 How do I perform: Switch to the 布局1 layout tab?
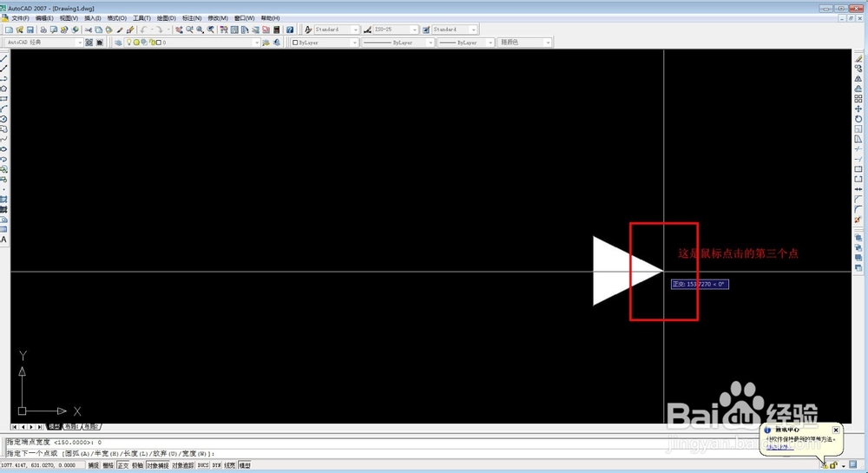[x=72, y=426]
